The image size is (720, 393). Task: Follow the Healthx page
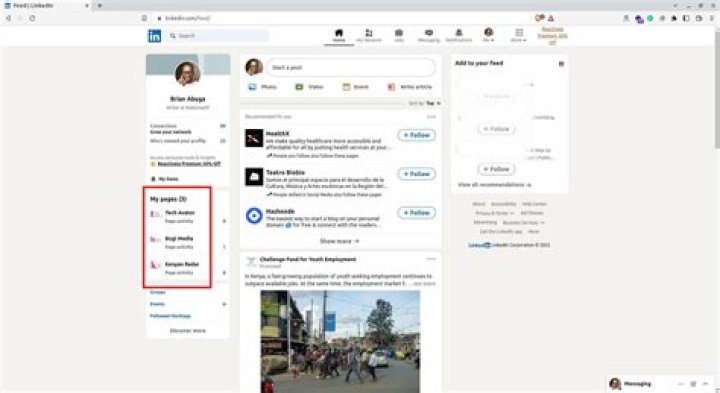tap(416, 135)
